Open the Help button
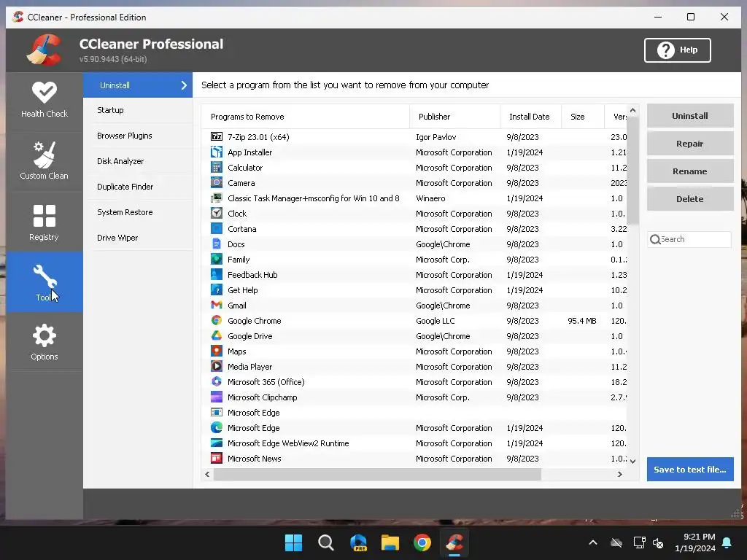This screenshot has height=560, width=747. [678, 50]
